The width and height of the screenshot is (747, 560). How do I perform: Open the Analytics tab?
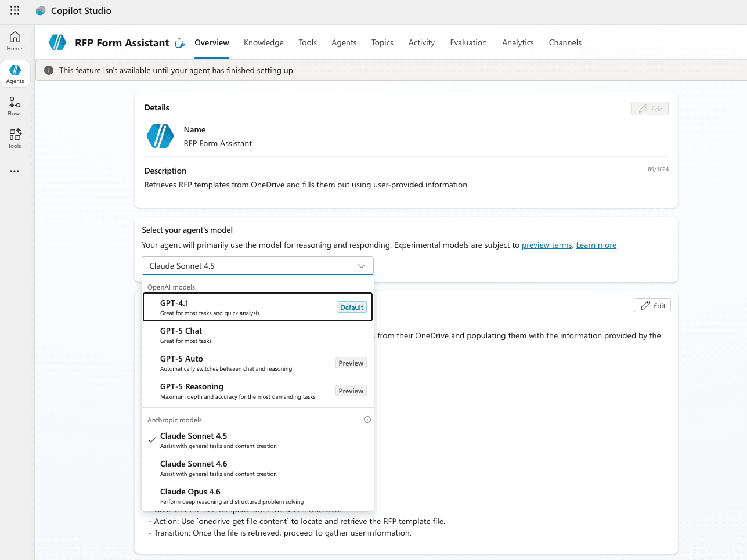(518, 42)
